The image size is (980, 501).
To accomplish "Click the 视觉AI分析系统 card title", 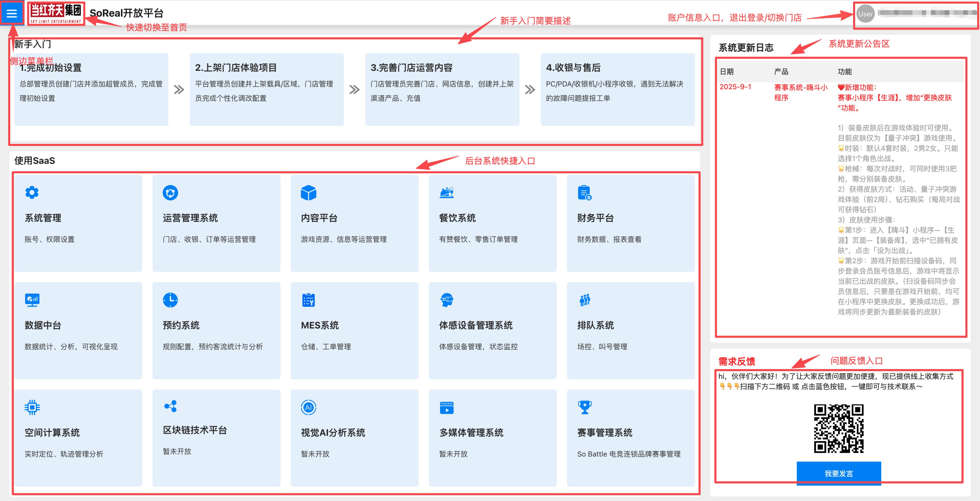I will point(333,433).
